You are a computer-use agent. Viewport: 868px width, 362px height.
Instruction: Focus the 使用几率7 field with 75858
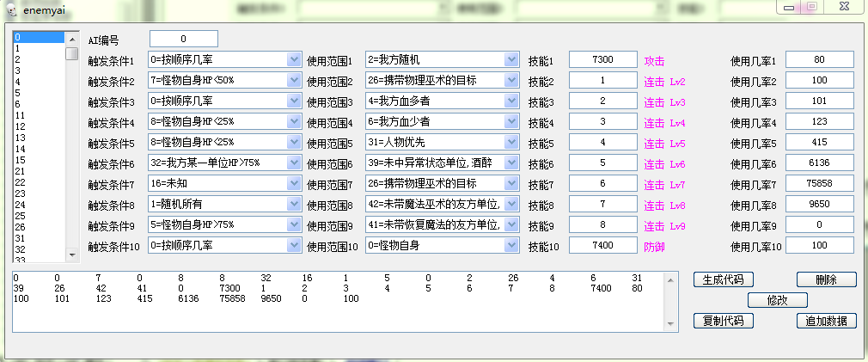[819, 184]
